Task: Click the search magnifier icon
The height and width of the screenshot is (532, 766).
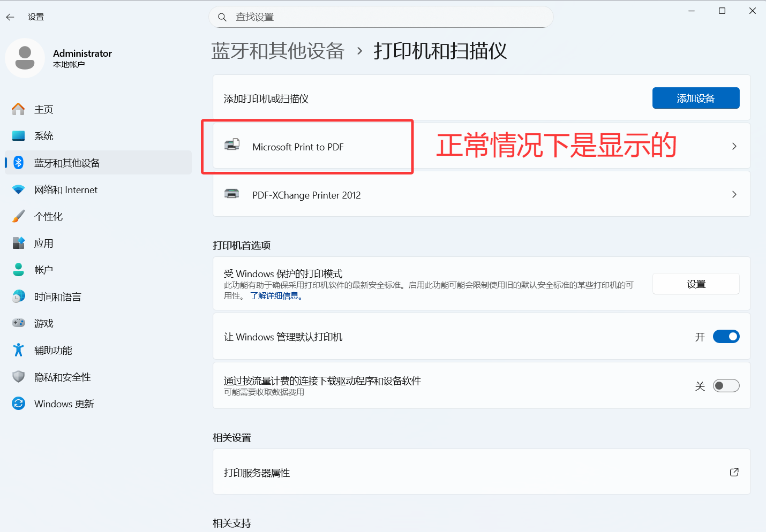Action: click(x=222, y=17)
